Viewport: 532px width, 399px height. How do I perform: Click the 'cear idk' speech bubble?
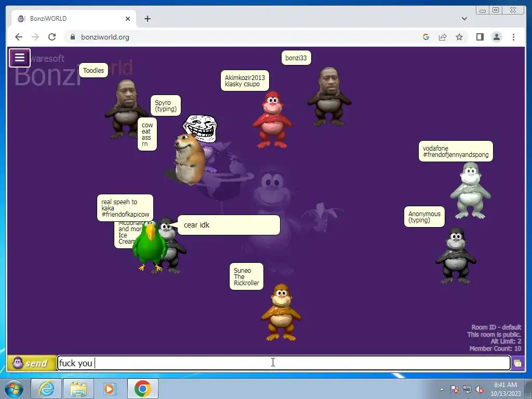pyautogui.click(x=229, y=225)
